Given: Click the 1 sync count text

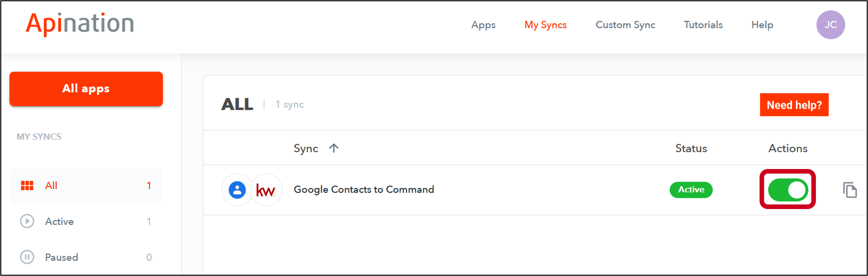Looking at the screenshot, I should tap(289, 105).
